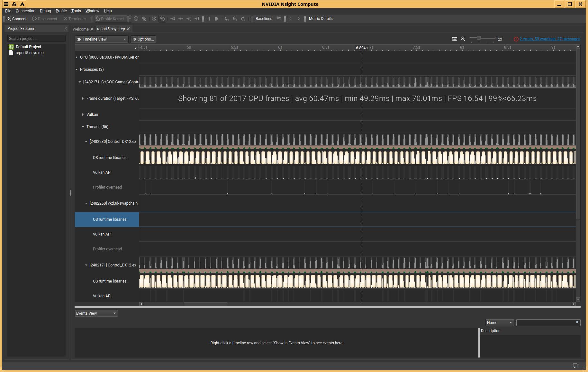Screen dimensions: 588x372
Task: Click the Options... button
Action: 143,39
